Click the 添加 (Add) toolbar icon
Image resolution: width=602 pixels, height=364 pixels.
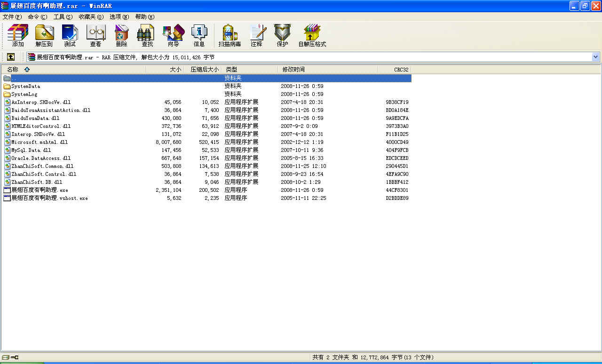[18, 36]
